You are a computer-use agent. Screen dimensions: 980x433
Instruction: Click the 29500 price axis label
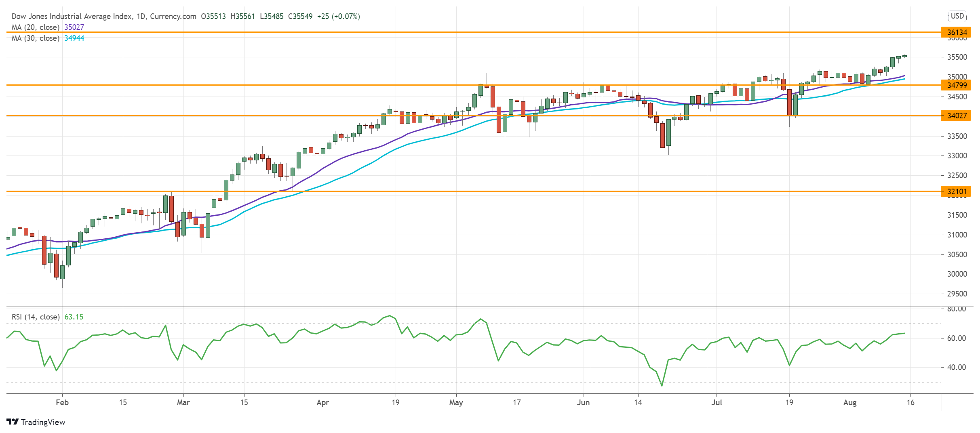click(x=957, y=294)
